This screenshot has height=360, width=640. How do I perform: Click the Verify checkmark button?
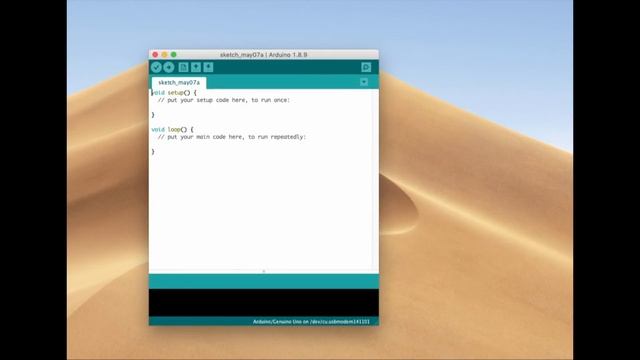156,67
